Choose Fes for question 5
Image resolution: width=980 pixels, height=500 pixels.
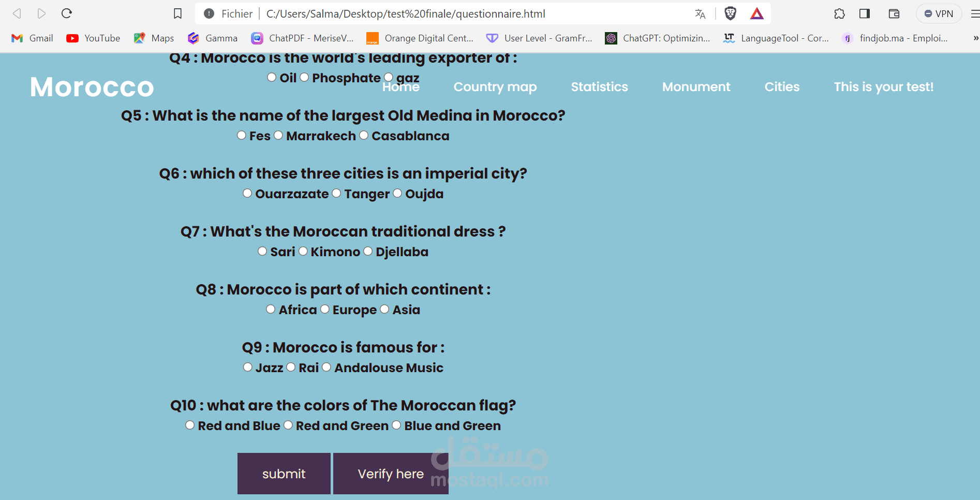[242, 135]
